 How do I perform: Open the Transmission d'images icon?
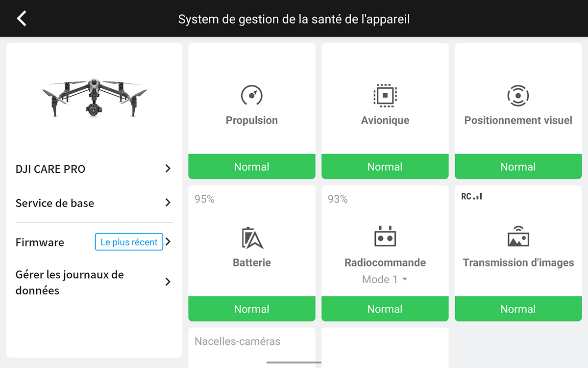coord(518,236)
